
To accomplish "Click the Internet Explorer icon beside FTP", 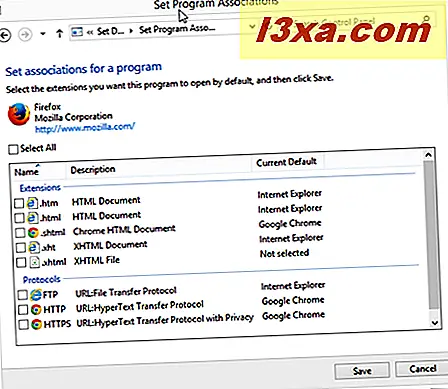I will (x=36, y=294).
